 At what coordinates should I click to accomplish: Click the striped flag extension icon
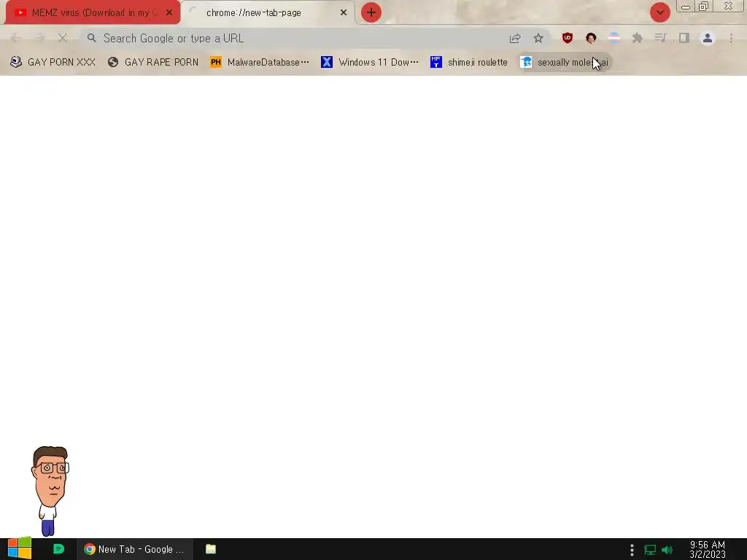614,38
